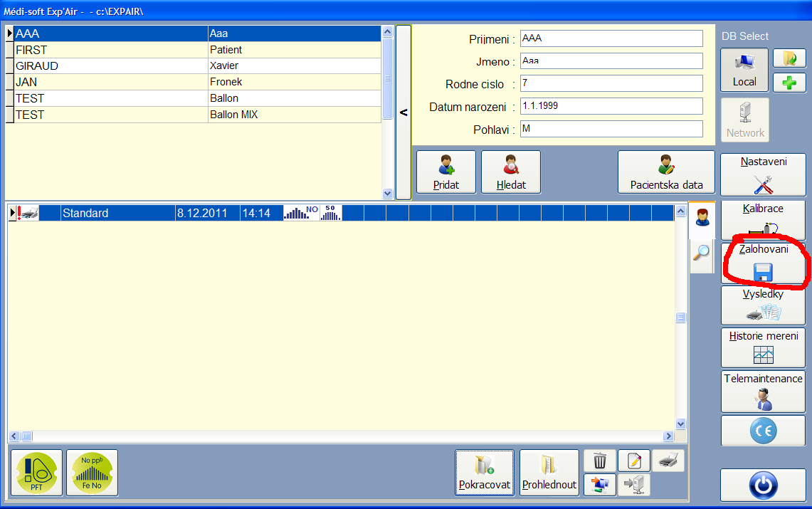Add a new database with green plus
812x509 pixels.
[789, 83]
